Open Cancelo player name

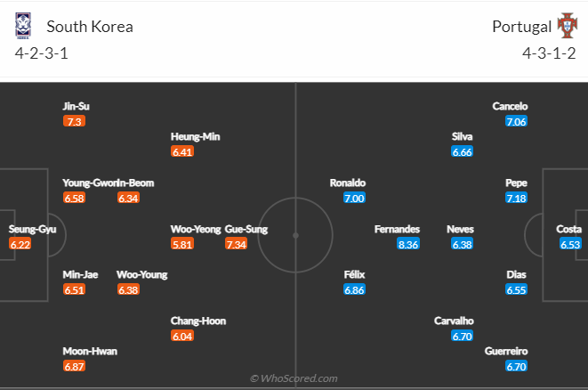(x=510, y=106)
